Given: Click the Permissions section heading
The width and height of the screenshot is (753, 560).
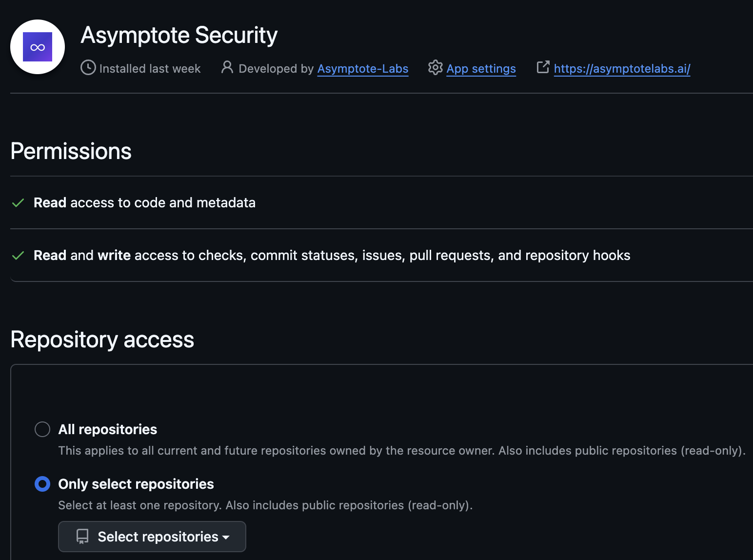Looking at the screenshot, I should click(x=71, y=151).
